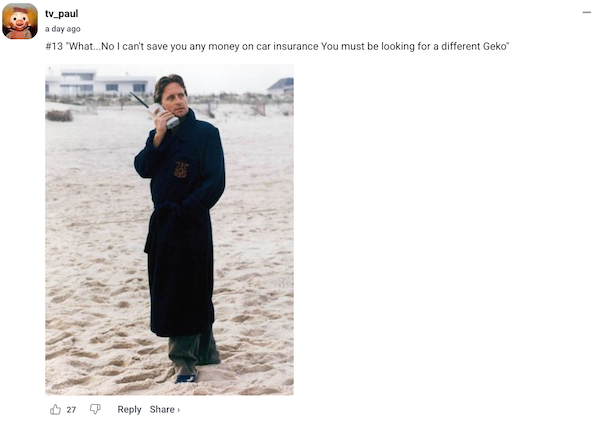The height and width of the screenshot is (422, 600).
Task: View the 27 likes count
Action: 71,410
